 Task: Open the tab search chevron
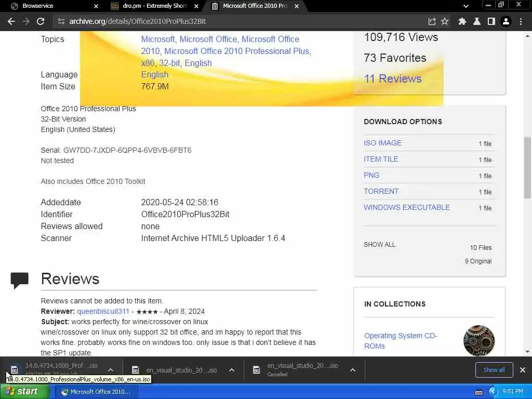466,6
